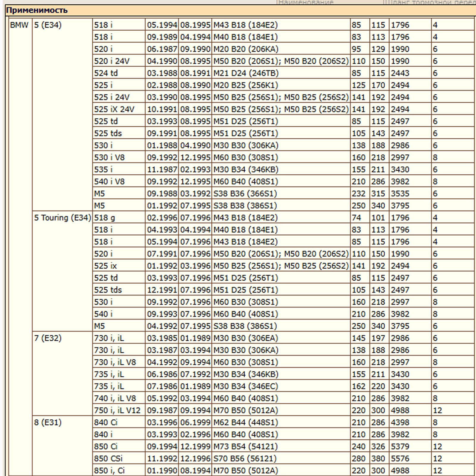Click the 5 (E34) model series cell
The height and width of the screenshot is (476, 476).
(x=48, y=25)
